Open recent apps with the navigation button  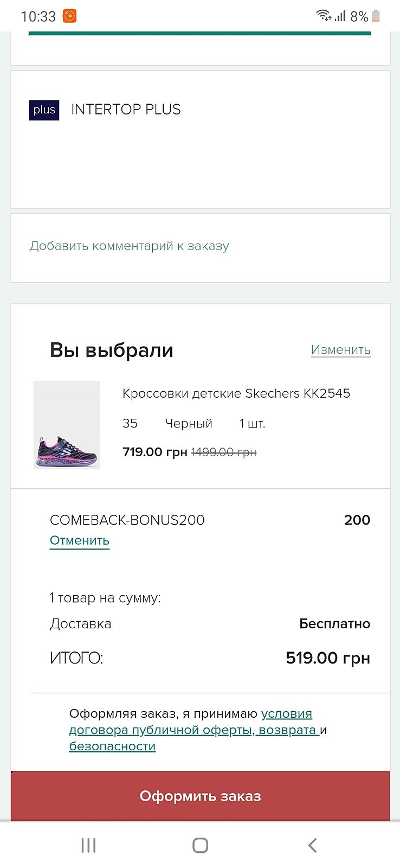pos(88,845)
